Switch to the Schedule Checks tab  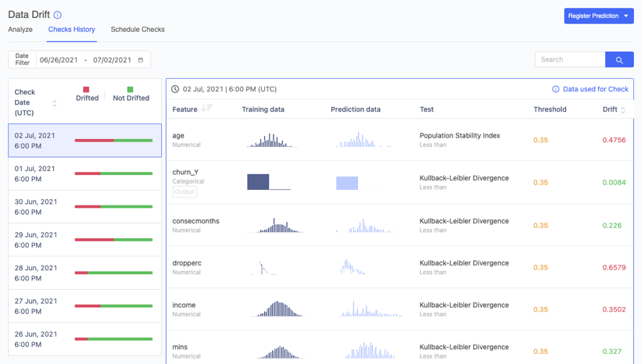tap(138, 30)
